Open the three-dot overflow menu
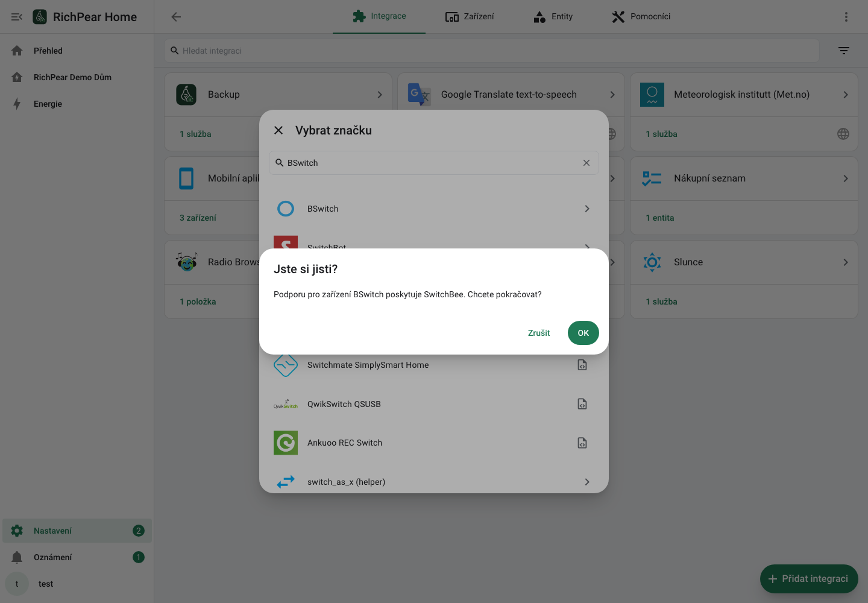 click(x=846, y=17)
